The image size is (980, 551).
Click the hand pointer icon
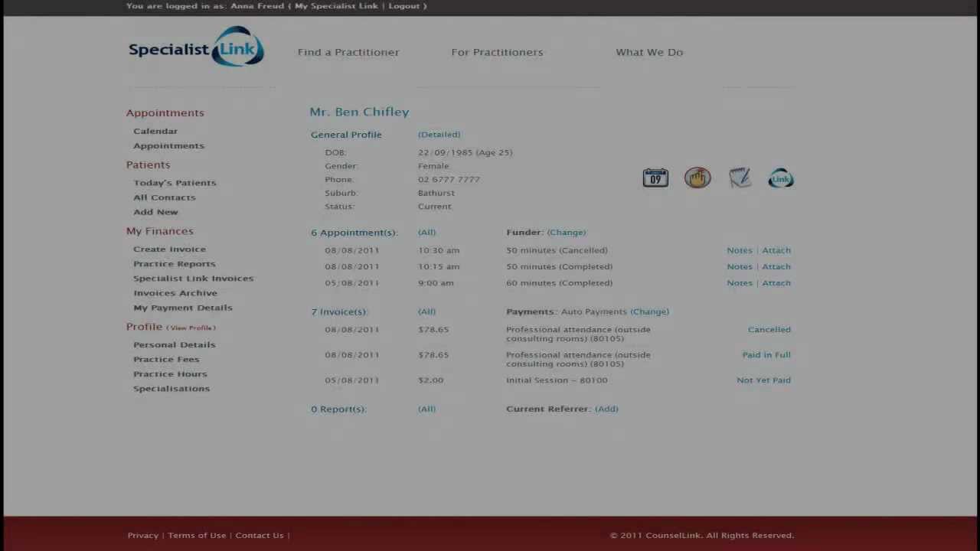coord(697,178)
